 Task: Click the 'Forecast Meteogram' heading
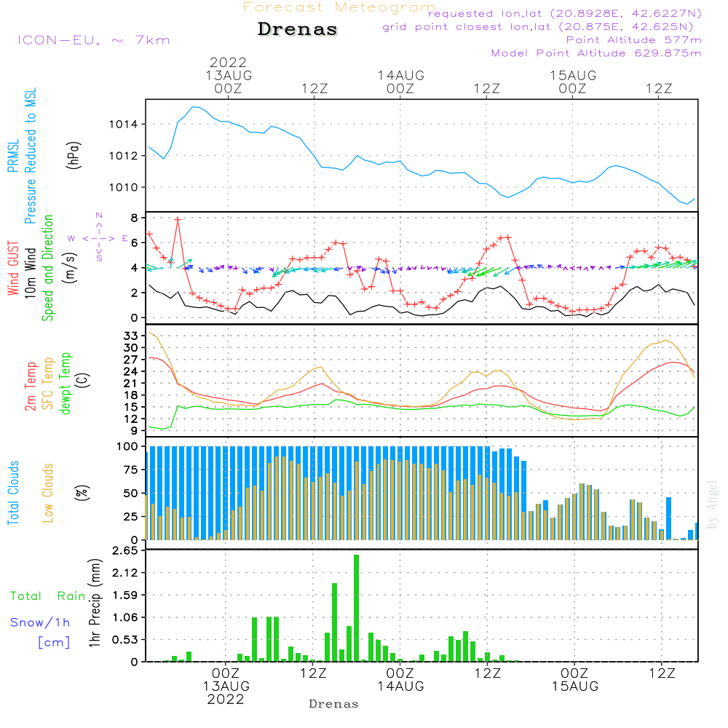(x=339, y=7)
